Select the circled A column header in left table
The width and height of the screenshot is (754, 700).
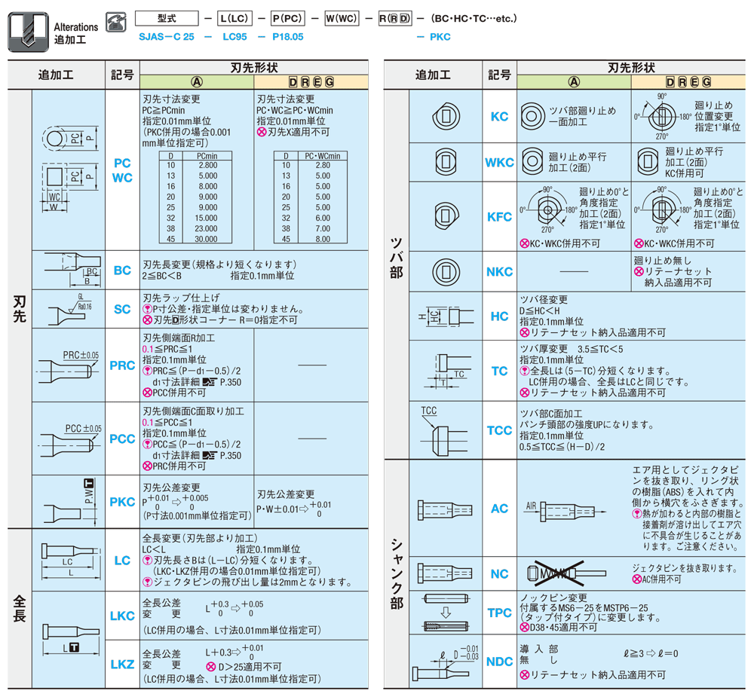[x=195, y=82]
